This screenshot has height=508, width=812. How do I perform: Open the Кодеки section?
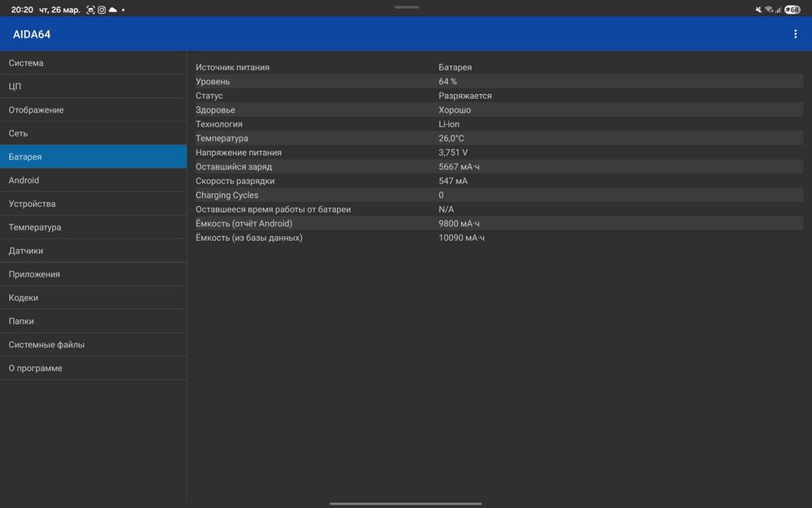tap(93, 298)
